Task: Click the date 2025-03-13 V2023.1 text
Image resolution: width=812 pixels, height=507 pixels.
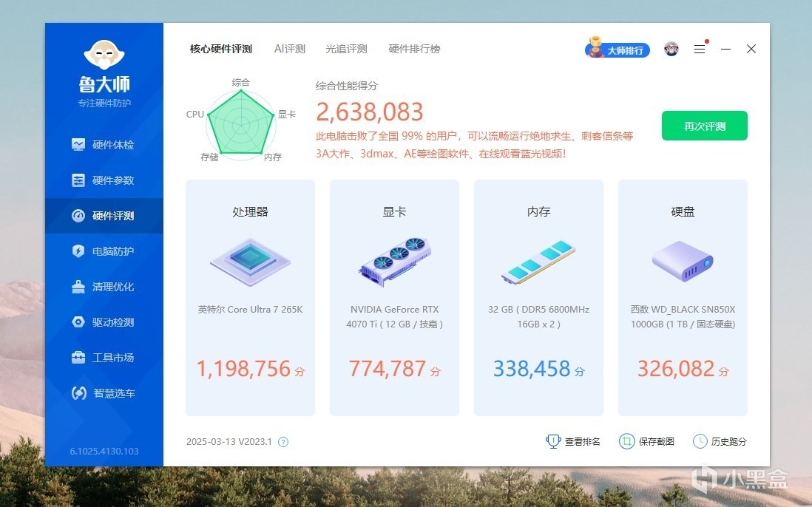Action: 229,442
